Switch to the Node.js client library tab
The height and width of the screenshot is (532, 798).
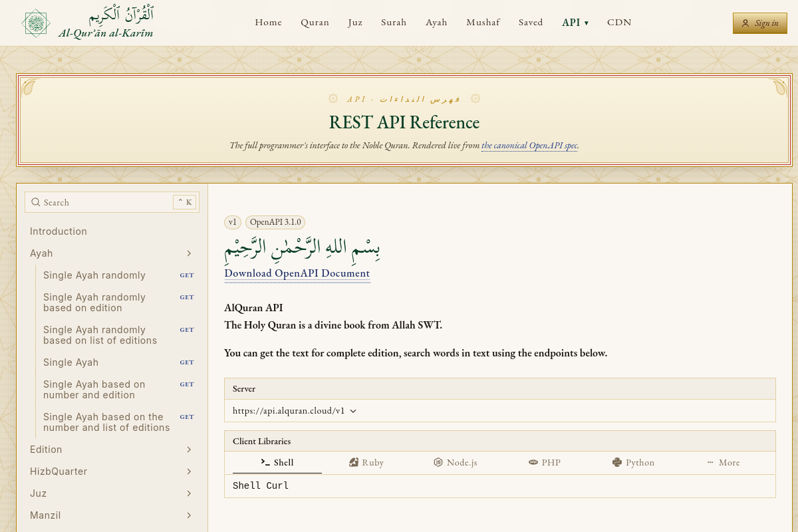456,462
